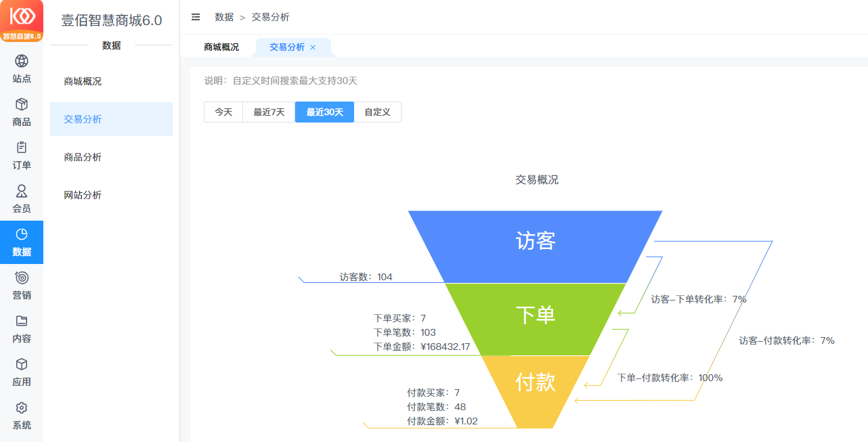
Task: Collapse the sidebar with the menu fold icon
Action: click(x=196, y=17)
